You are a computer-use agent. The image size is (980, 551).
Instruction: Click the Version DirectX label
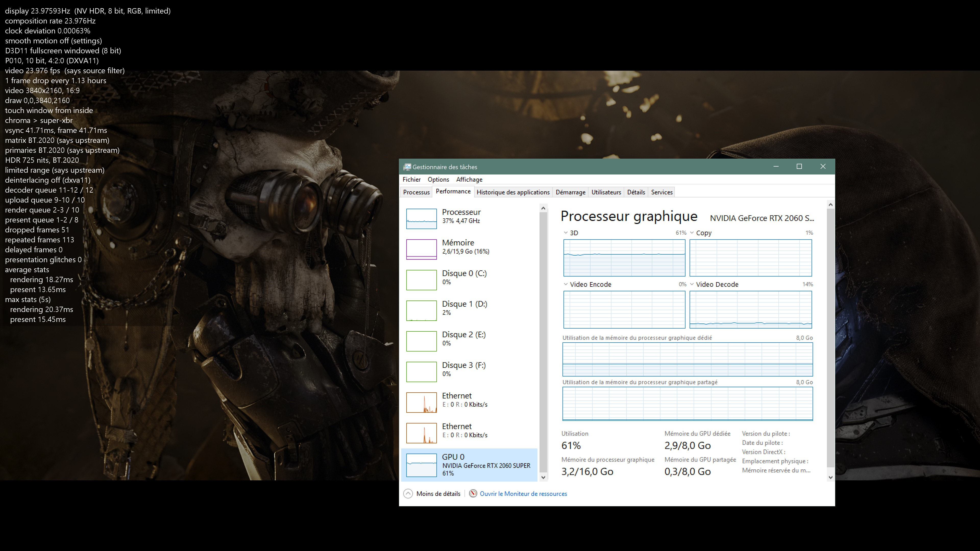pos(764,452)
